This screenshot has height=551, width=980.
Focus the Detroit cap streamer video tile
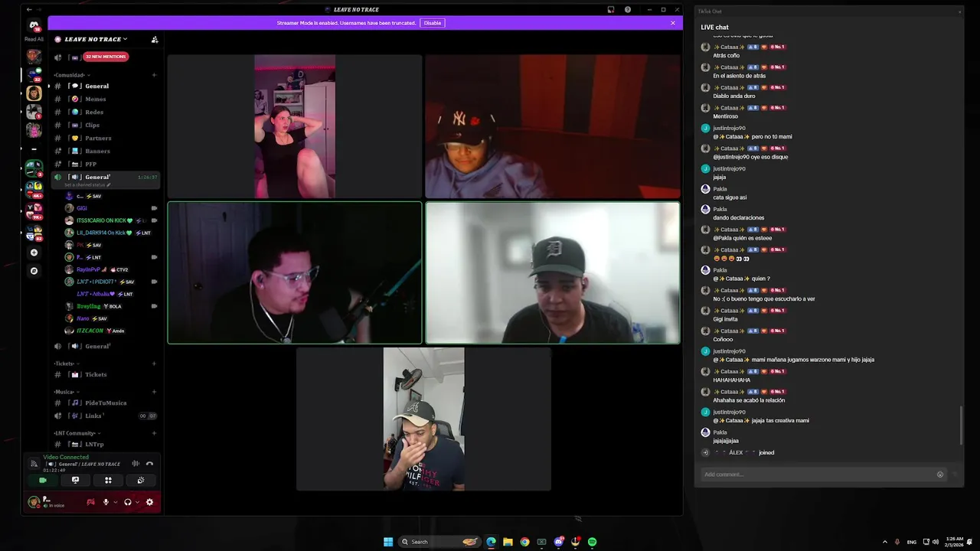553,272
